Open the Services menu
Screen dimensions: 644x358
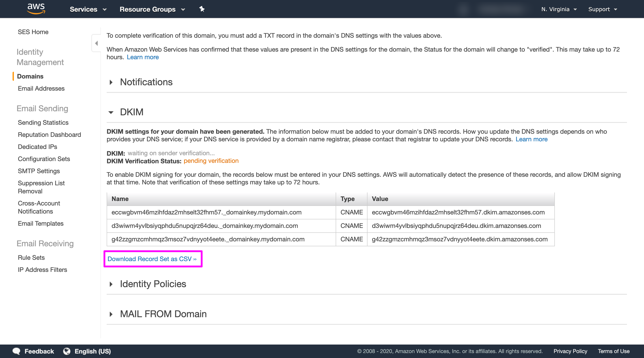click(x=88, y=9)
